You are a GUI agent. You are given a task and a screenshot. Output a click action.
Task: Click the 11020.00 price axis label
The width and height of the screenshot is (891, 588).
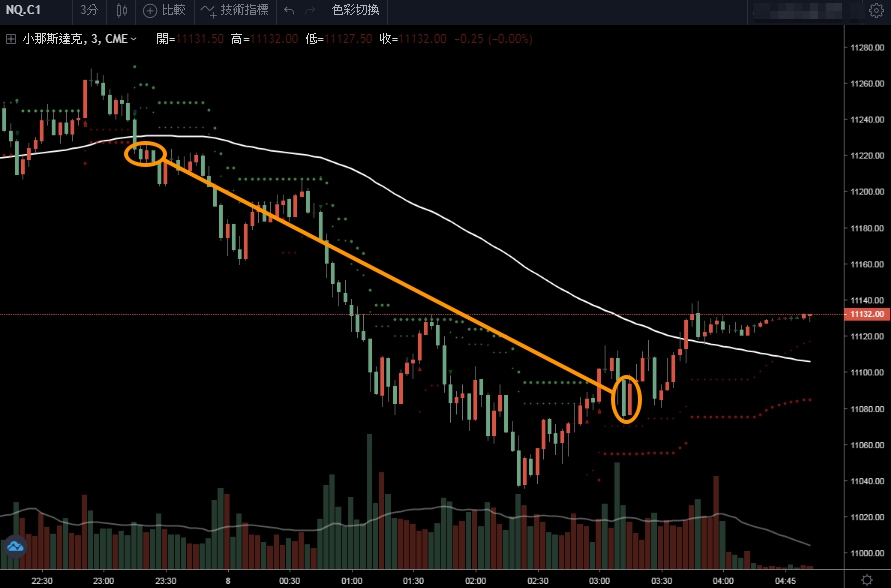click(867, 517)
